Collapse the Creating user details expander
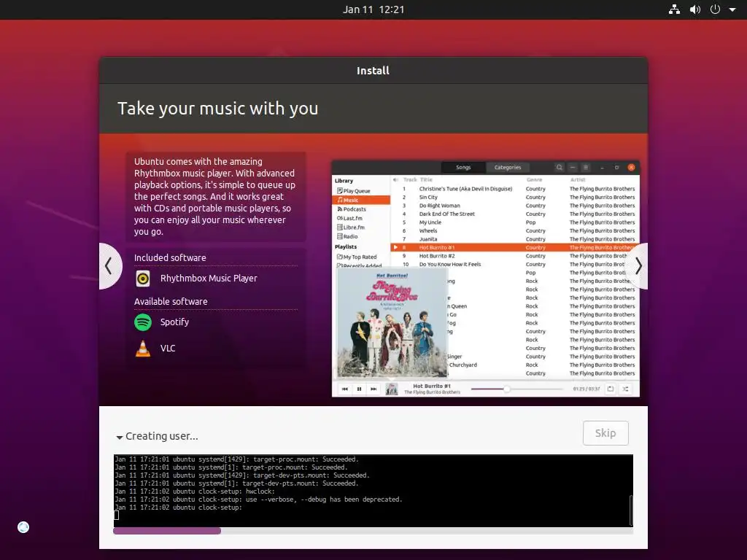This screenshot has width=747, height=560. 120,437
